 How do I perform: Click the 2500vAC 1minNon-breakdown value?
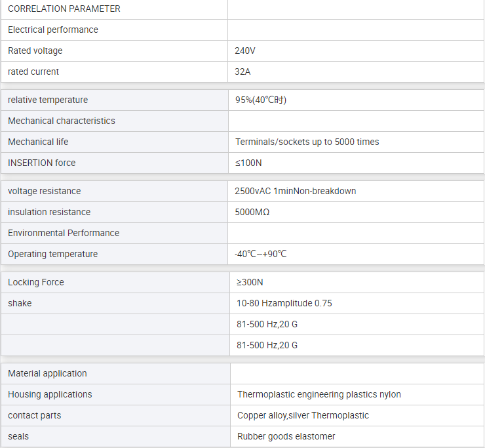[295, 191]
